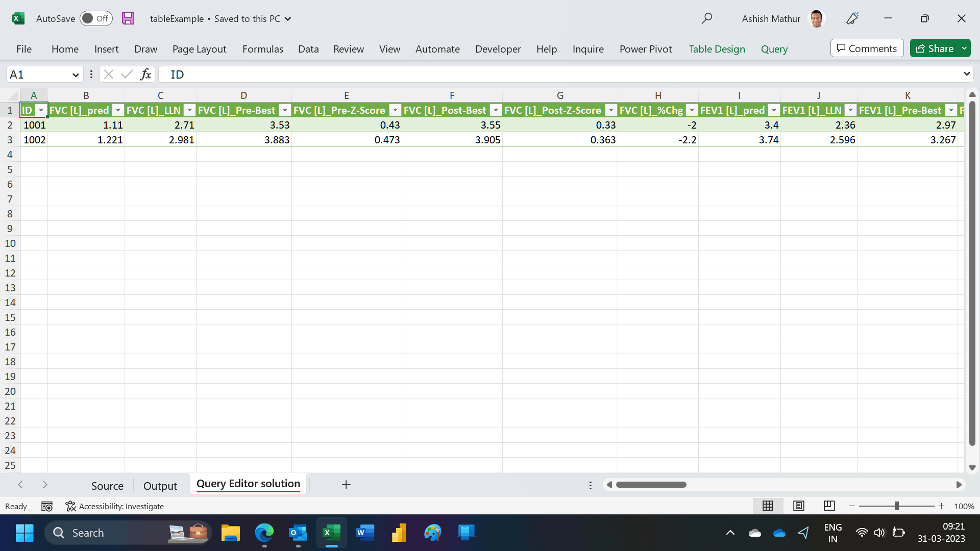The image size is (980, 551).
Task: Click the zoom slider handle
Action: 896,506
